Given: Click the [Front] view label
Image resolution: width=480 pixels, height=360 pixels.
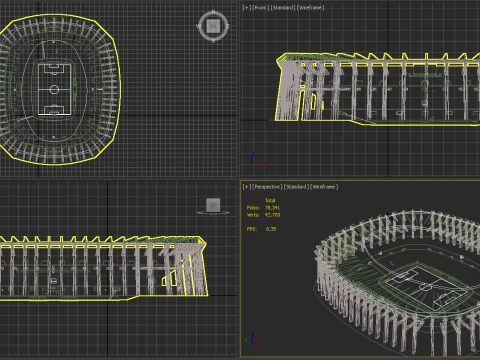Looking at the screenshot, I should pyautogui.click(x=261, y=7).
